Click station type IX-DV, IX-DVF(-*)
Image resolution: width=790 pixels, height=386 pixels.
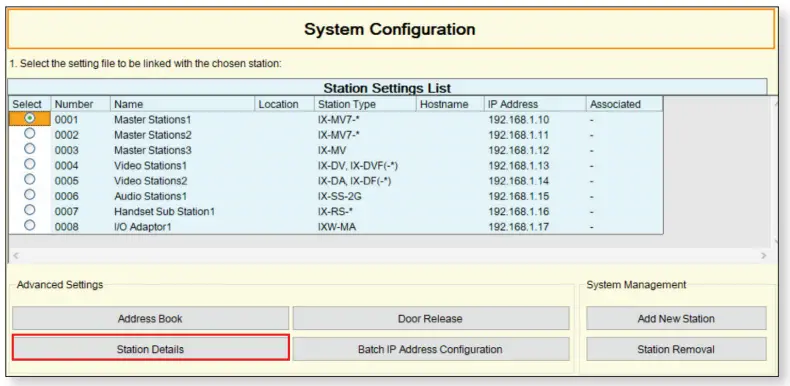pos(358,166)
